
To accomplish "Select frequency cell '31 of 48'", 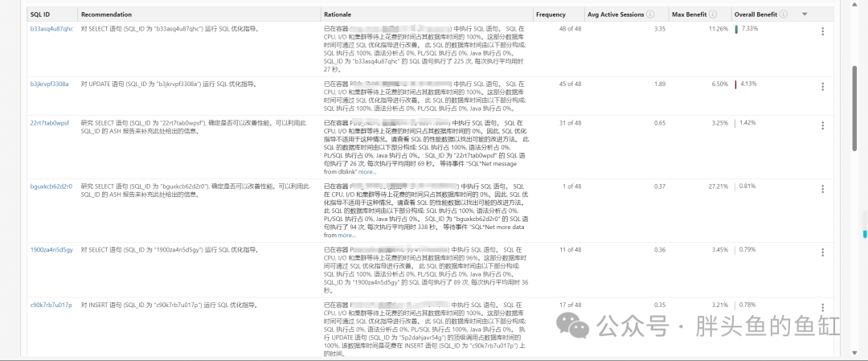I will click(x=570, y=123).
